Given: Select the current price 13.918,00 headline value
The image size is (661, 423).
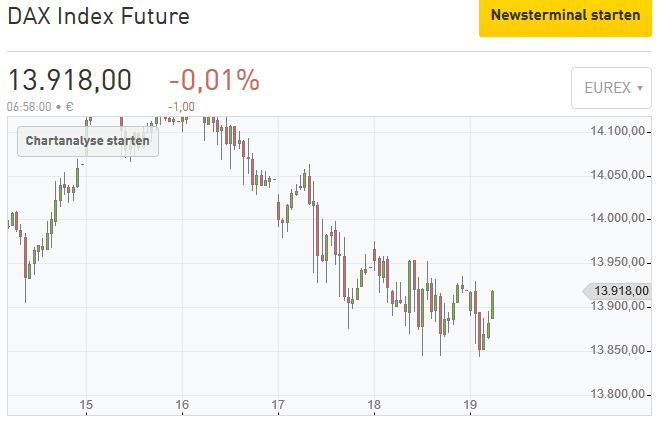Looking at the screenshot, I should coord(70,80).
